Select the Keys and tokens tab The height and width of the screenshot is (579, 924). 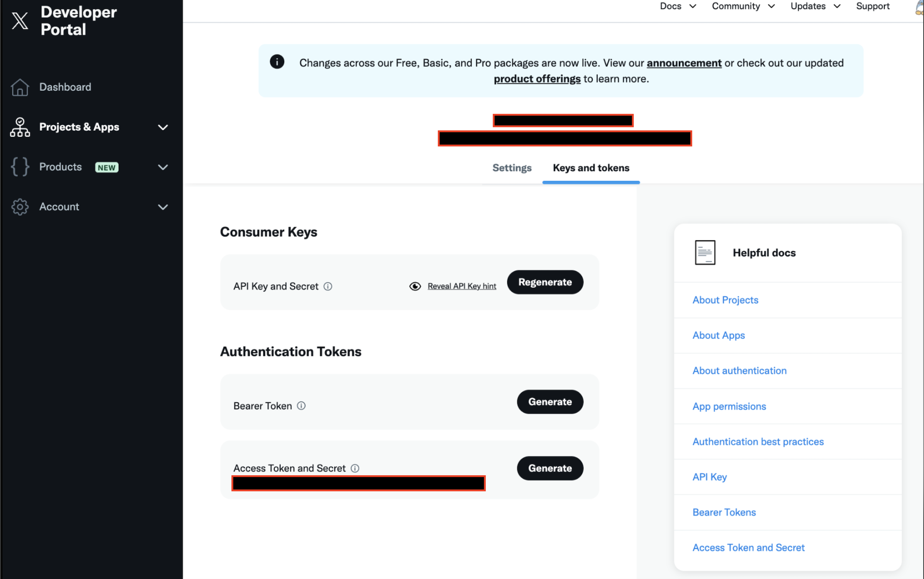pyautogui.click(x=591, y=168)
